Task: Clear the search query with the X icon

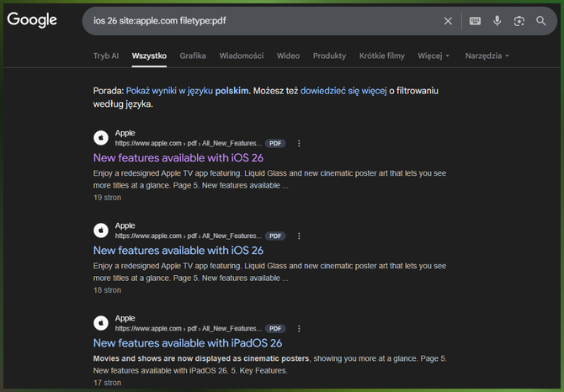Action: [448, 21]
